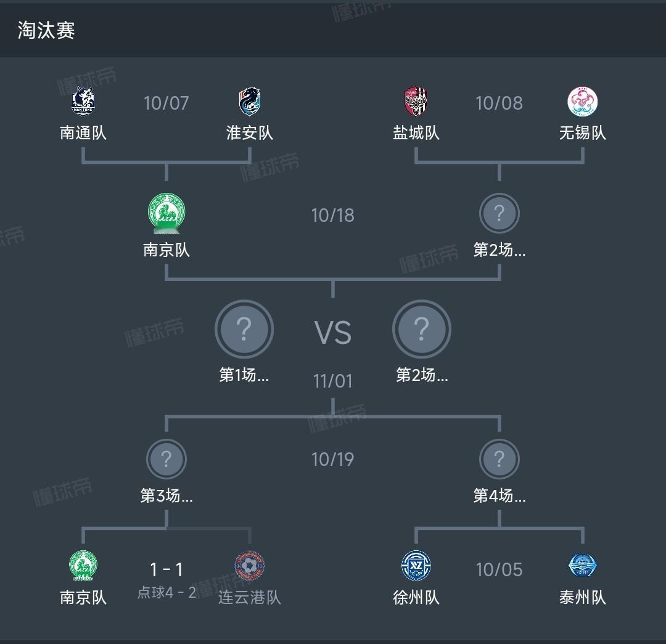Click the 第4场 winner placeholder icon
This screenshot has height=644, width=666.
(x=499, y=459)
